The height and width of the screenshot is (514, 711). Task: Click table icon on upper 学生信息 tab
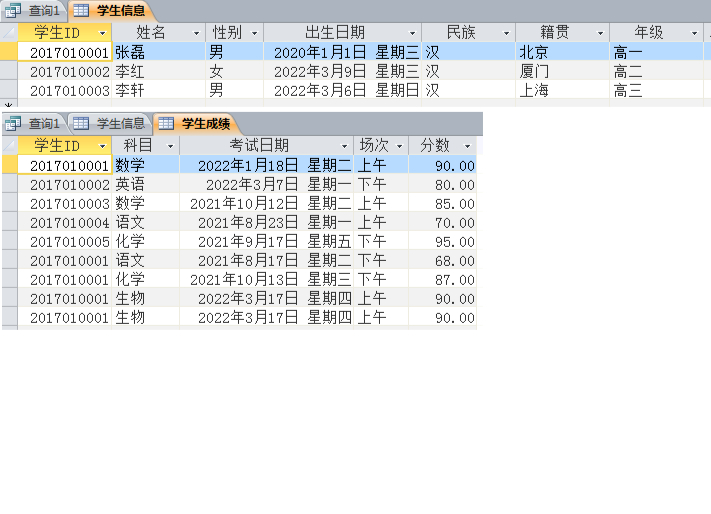[81, 10]
